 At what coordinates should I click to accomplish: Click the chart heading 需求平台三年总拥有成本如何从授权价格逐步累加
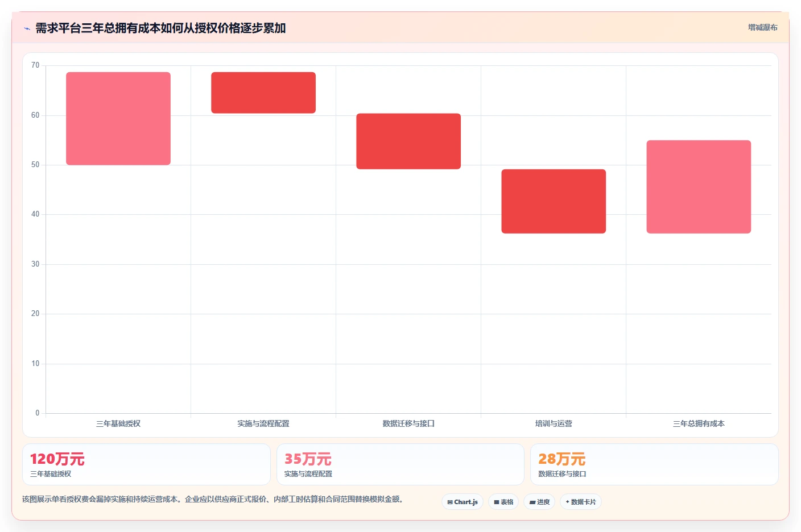click(x=160, y=28)
